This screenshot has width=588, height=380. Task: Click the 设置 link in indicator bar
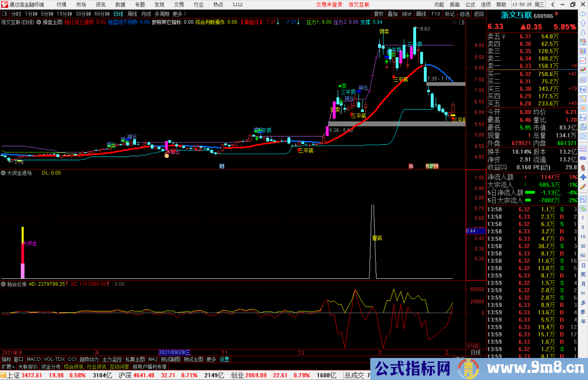tap(224, 359)
